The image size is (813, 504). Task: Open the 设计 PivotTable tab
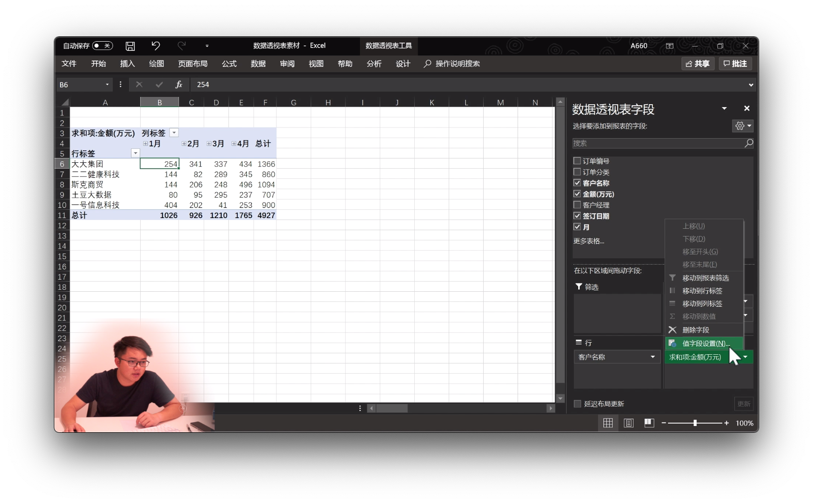[x=403, y=63]
